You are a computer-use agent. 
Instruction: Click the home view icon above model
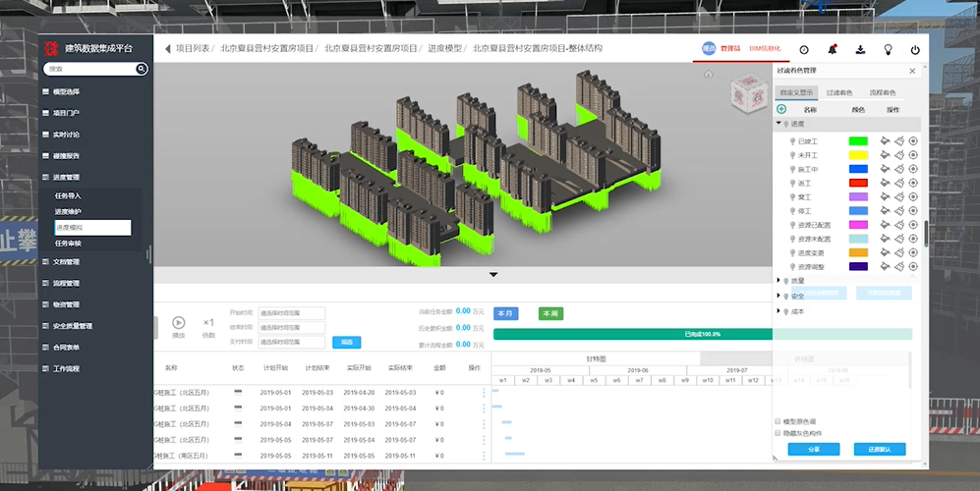click(708, 75)
